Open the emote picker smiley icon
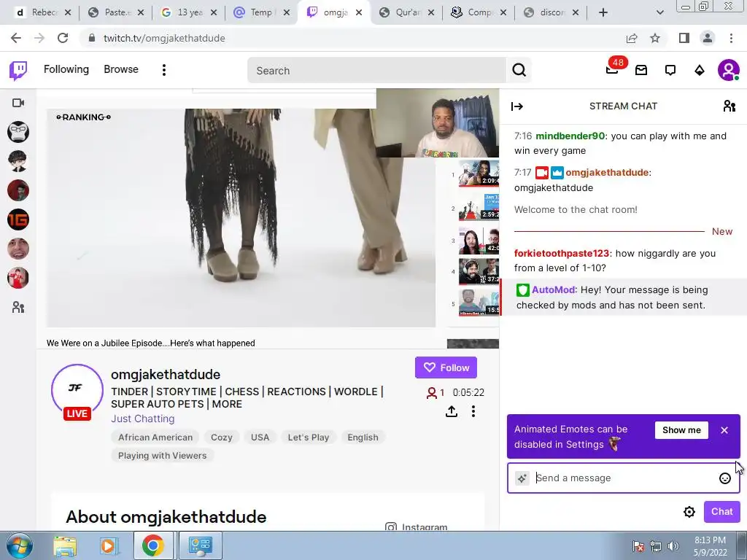747x560 pixels. coord(724,478)
